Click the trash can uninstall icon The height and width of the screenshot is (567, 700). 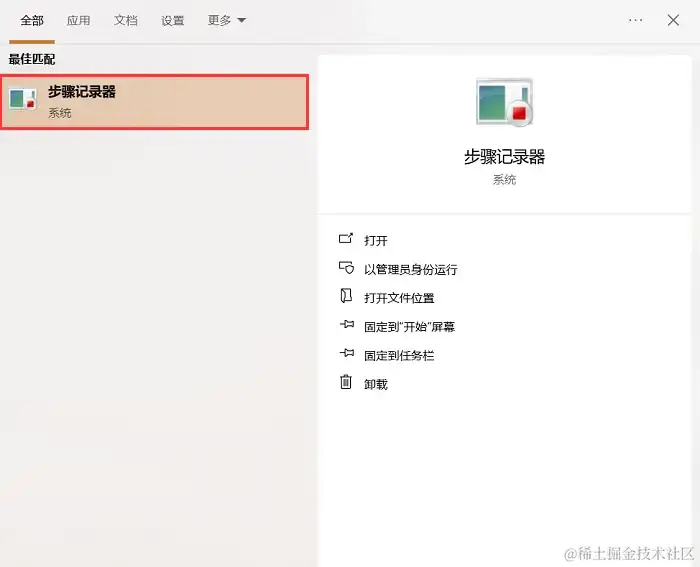[346, 382]
